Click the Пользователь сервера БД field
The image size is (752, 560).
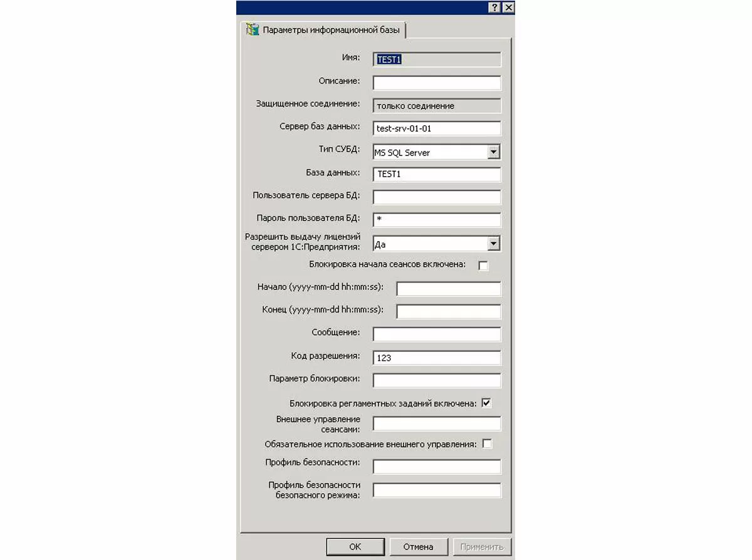(x=437, y=197)
